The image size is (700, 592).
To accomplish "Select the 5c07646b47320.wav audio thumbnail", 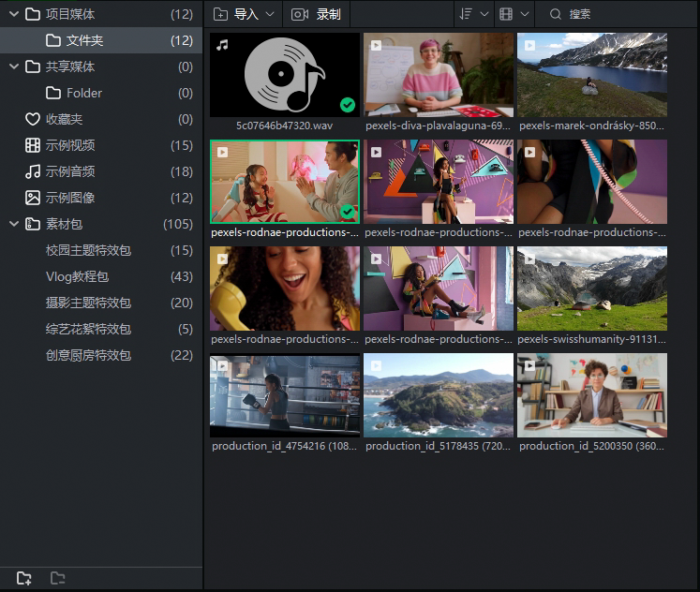I will [285, 75].
